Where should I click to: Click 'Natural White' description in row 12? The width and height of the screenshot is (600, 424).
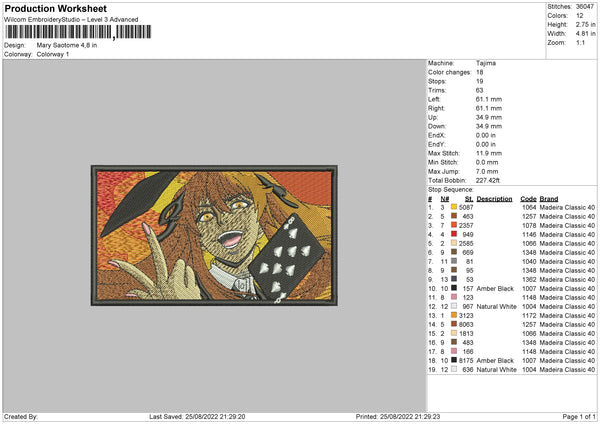click(497, 306)
